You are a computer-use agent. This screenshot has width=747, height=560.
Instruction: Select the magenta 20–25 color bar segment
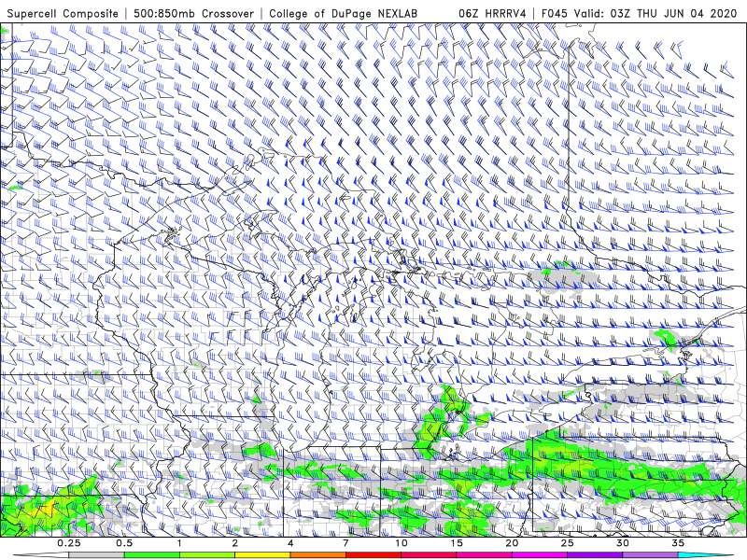point(540,555)
